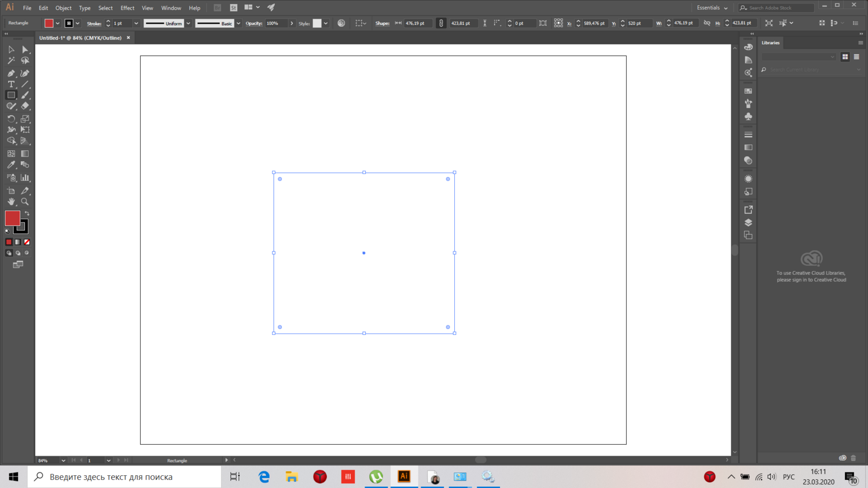Open the Uniform variable width profile dropdown
The width and height of the screenshot is (868, 488).
pyautogui.click(x=188, y=24)
